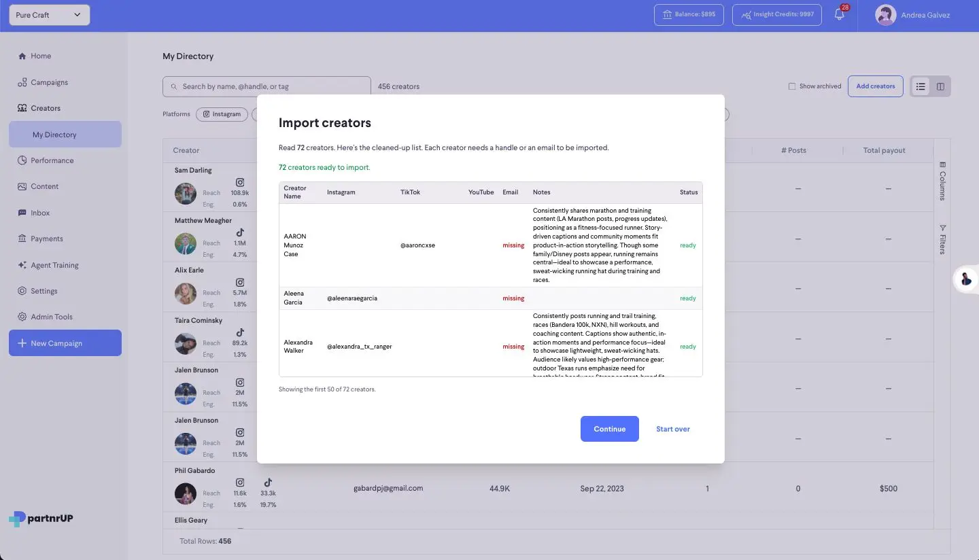Click Sam Darling's Instagram icon

coord(240,182)
